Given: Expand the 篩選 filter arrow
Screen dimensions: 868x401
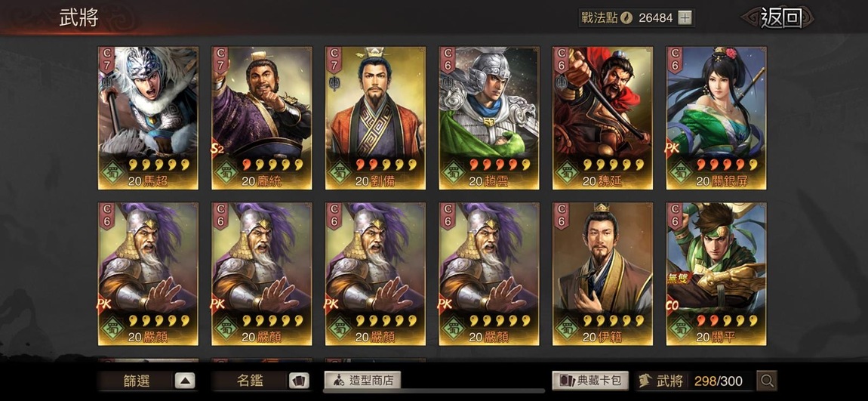Looking at the screenshot, I should 185,381.
